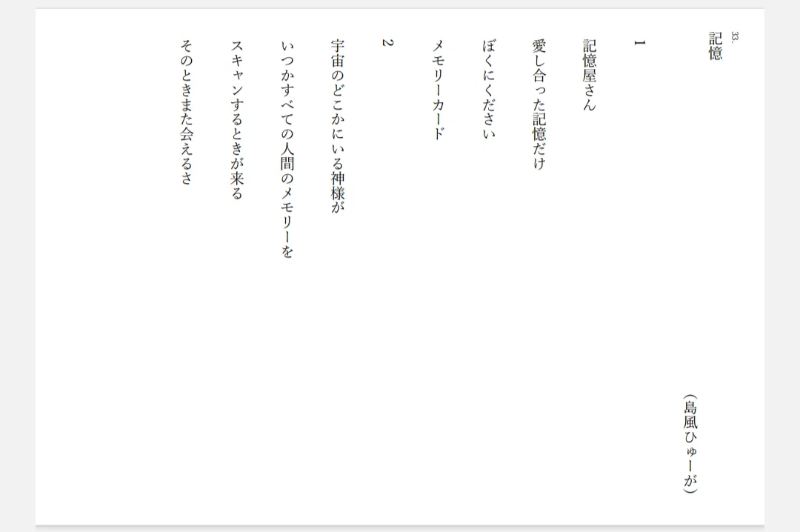Click the line そのときまた会えるさ
The width and height of the screenshot is (800, 532).
click(187, 112)
